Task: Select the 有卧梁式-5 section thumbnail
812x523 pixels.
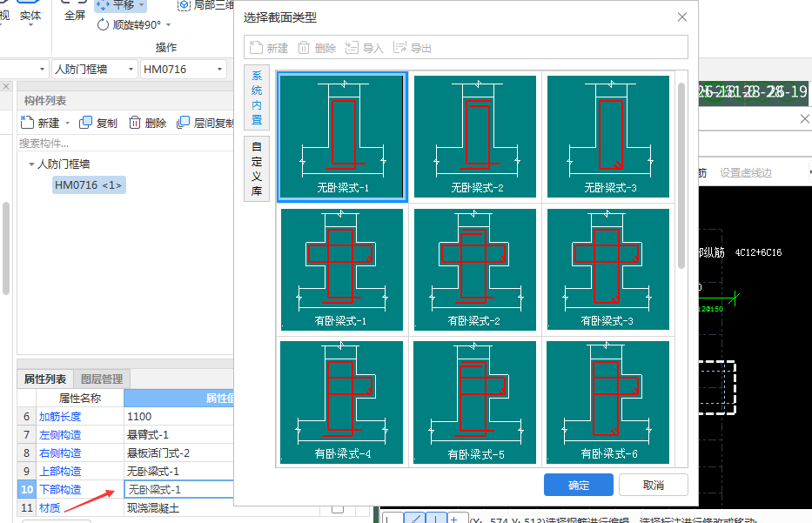Action: tap(475, 402)
